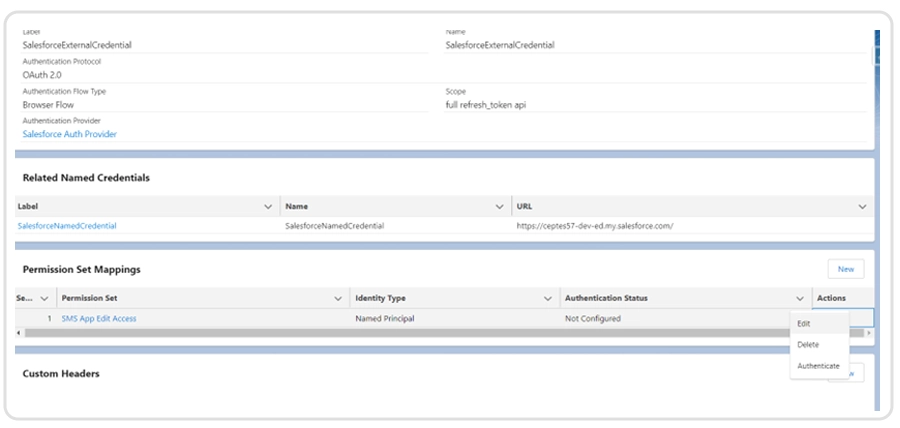Image resolution: width=900 pixels, height=428 pixels.
Task: Choose Authenticate from the actions menu
Action: [818, 366]
